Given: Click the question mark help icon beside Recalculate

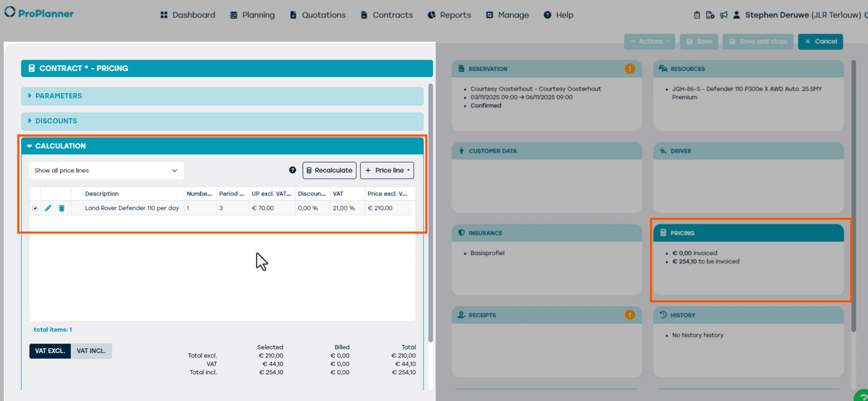Looking at the screenshot, I should coord(292,170).
